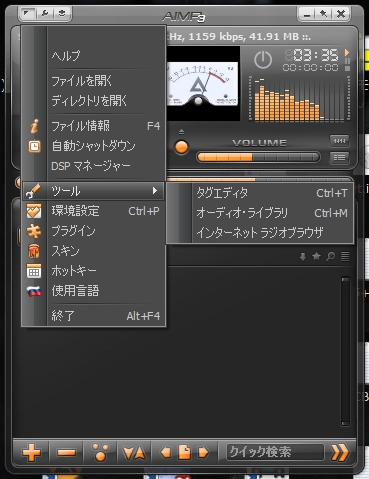Select プラグイン menu entry
Image resolution: width=369 pixels, height=479 pixels.
click(x=93, y=231)
